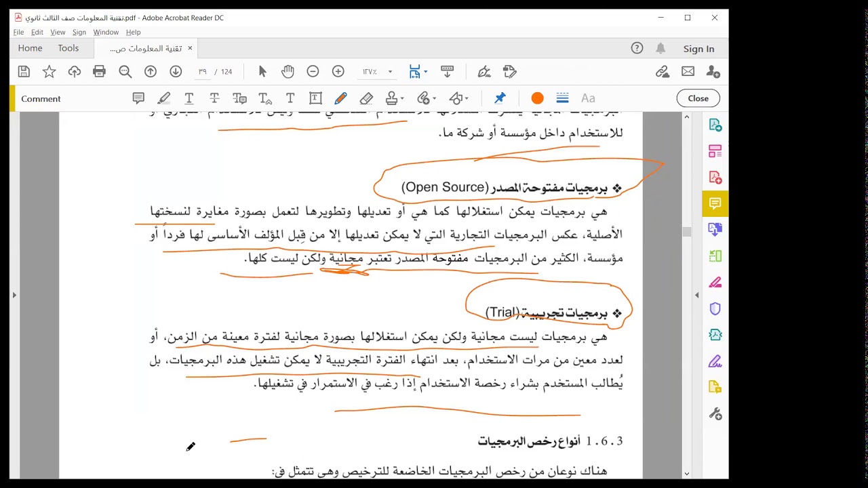868x488 pixels.
Task: Go to next page arrow
Action: click(176, 71)
